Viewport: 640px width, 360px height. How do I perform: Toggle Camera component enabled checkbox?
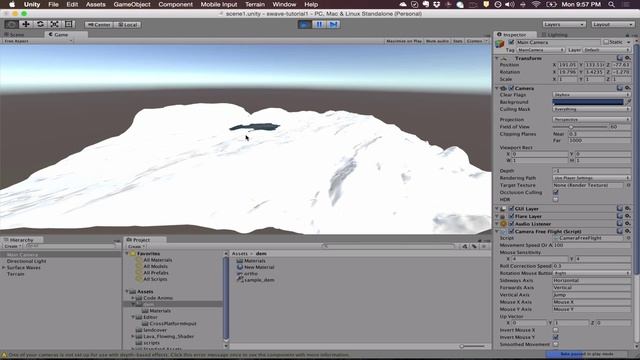coord(511,88)
